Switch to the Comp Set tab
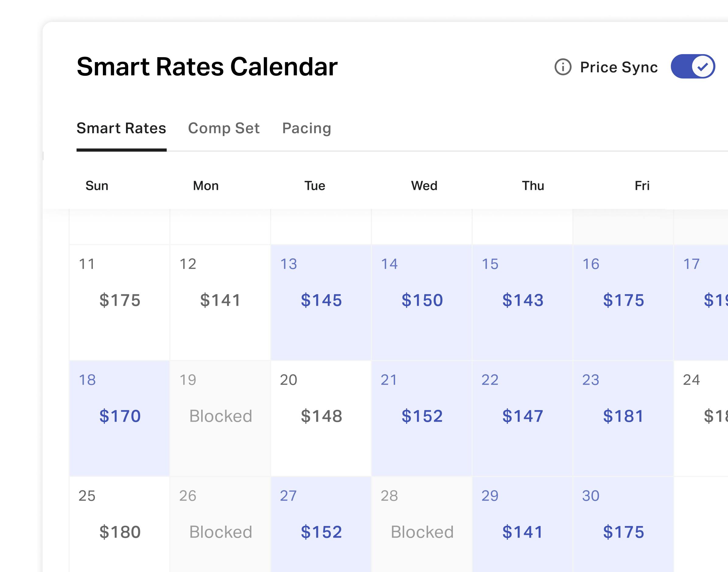728x572 pixels. [224, 128]
